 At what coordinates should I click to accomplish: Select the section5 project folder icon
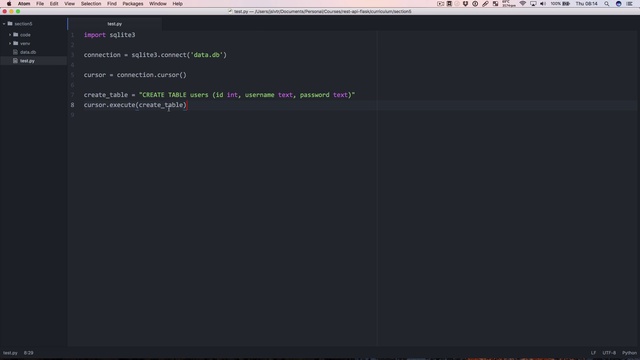[10, 24]
